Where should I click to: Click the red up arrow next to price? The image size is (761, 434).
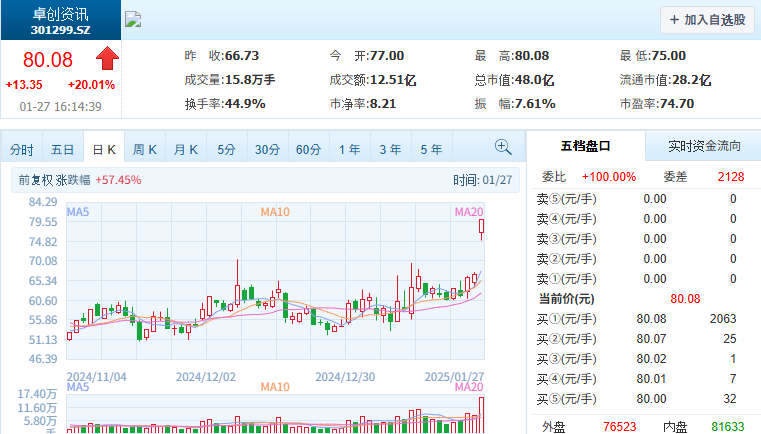[x=107, y=58]
